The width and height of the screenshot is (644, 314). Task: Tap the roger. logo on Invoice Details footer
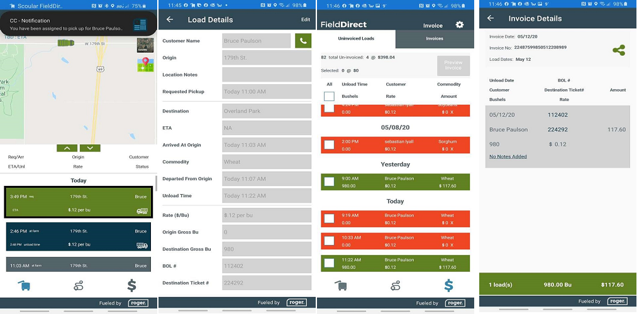pyautogui.click(x=618, y=301)
